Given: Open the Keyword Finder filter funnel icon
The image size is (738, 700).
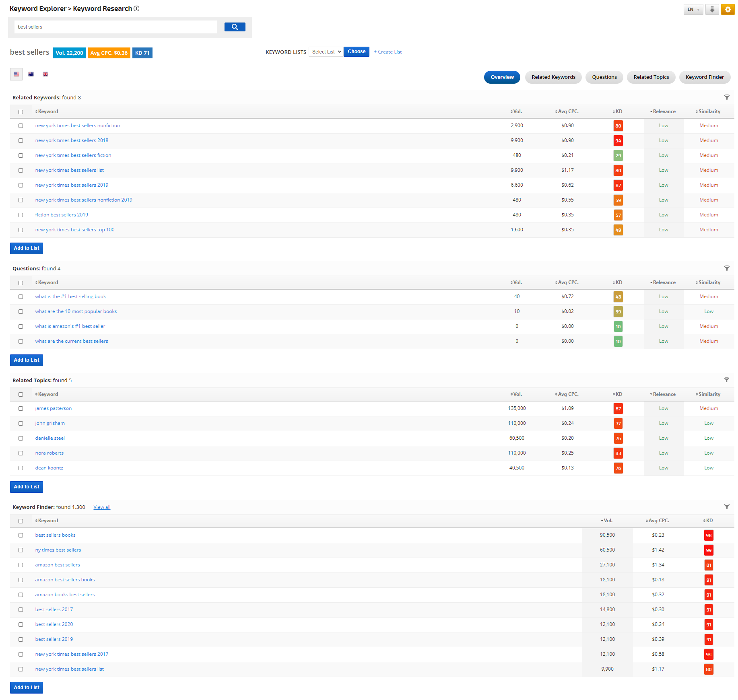Looking at the screenshot, I should pyautogui.click(x=727, y=506).
